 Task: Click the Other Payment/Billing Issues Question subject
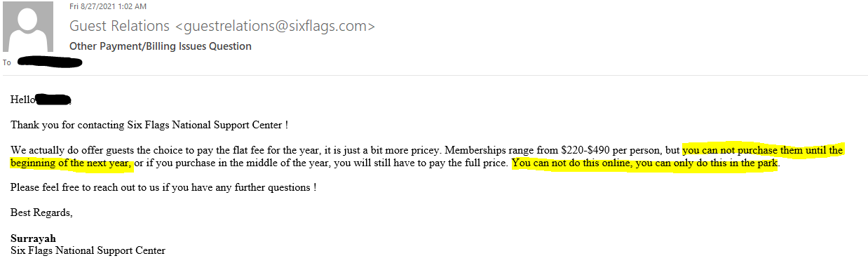pos(160,46)
